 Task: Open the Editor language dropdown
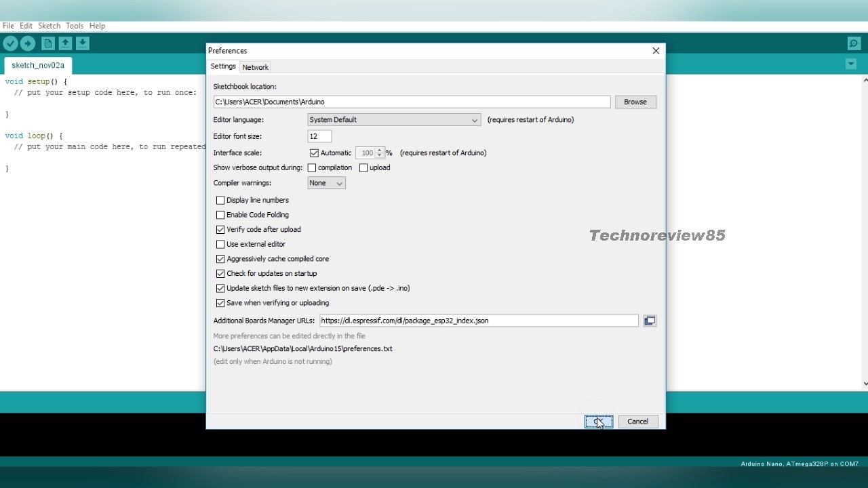point(394,120)
